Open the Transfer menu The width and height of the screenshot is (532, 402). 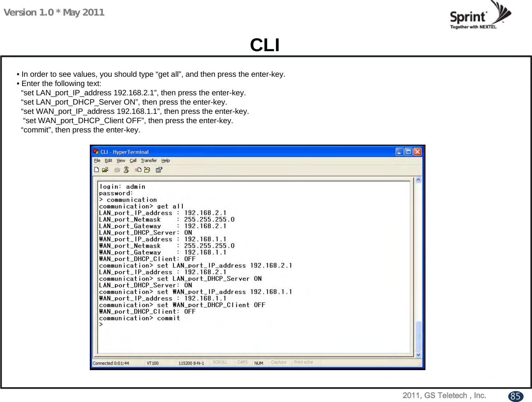(148, 161)
